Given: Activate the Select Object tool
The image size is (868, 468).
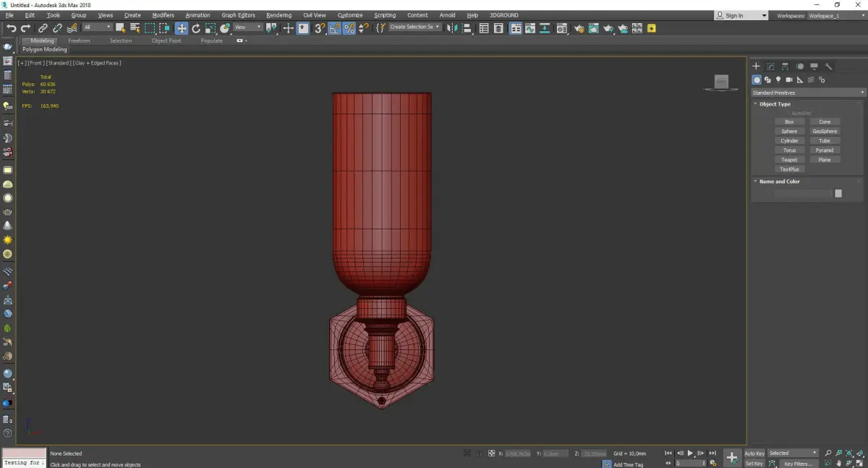Looking at the screenshot, I should tap(120, 28).
